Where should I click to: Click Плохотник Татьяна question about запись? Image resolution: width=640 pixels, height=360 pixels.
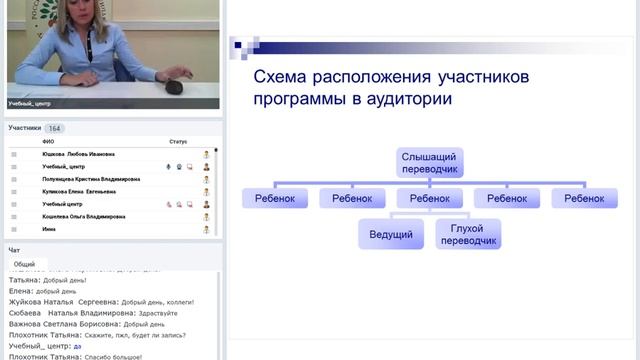(x=97, y=336)
